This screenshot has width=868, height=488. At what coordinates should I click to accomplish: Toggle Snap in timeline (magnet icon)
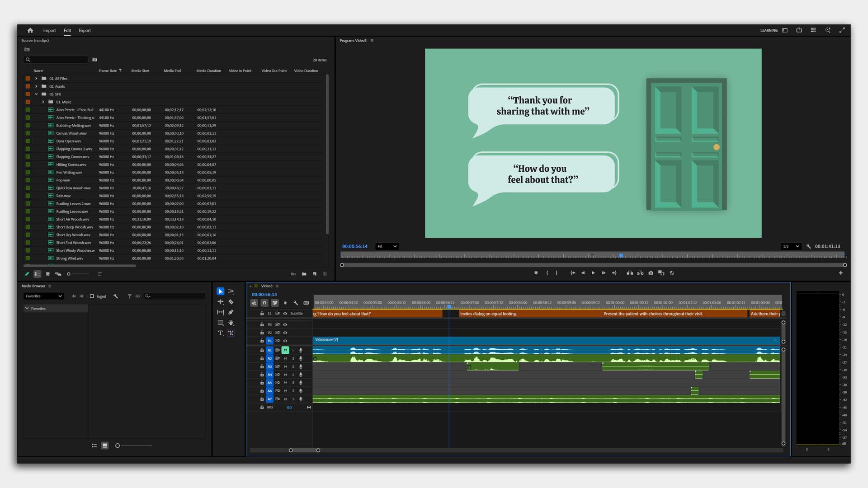point(264,303)
